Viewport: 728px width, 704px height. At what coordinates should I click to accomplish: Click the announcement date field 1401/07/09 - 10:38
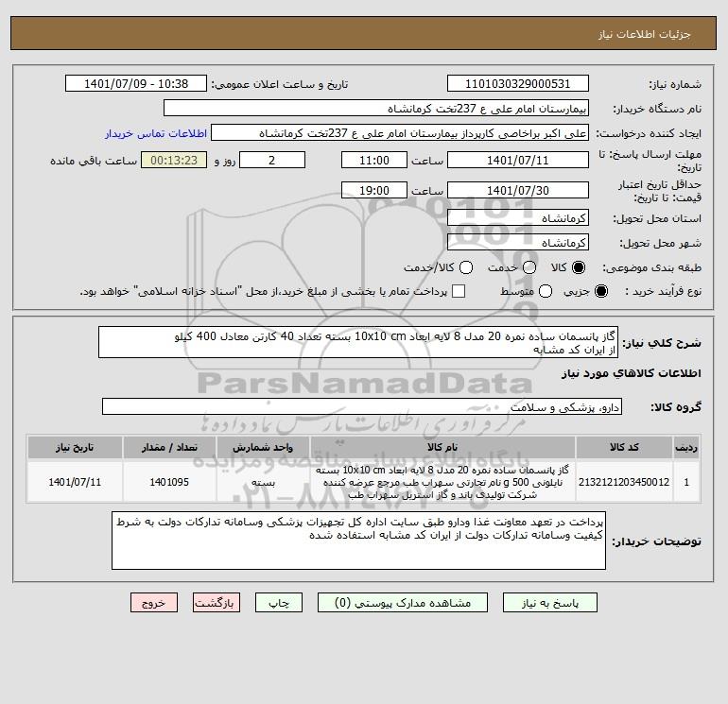pyautogui.click(x=136, y=84)
